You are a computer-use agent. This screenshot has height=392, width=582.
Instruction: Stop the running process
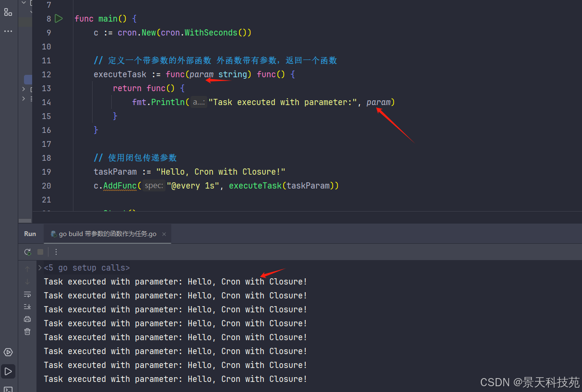coord(40,252)
